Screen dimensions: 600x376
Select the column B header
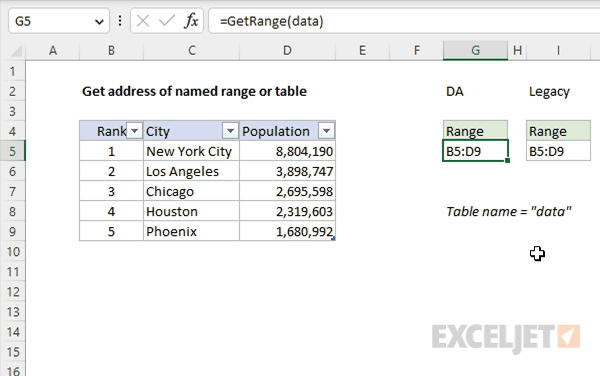tap(111, 50)
